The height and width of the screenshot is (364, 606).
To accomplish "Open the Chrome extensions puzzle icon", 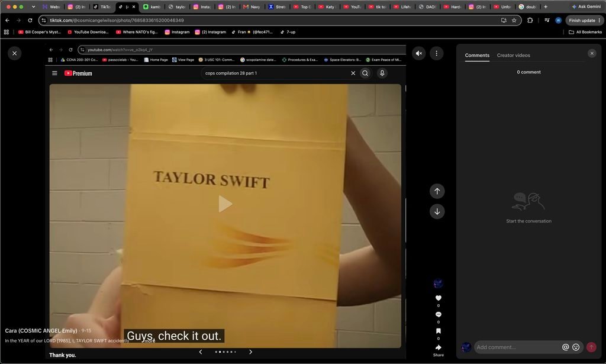I will point(530,20).
